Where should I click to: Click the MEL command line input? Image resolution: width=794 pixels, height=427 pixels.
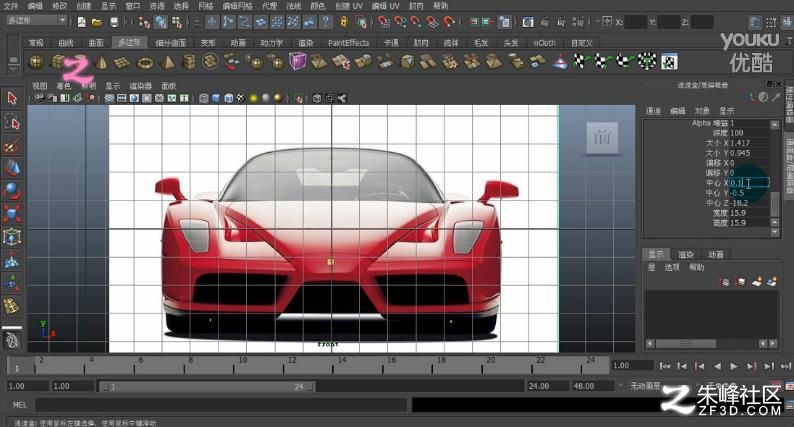(x=221, y=405)
